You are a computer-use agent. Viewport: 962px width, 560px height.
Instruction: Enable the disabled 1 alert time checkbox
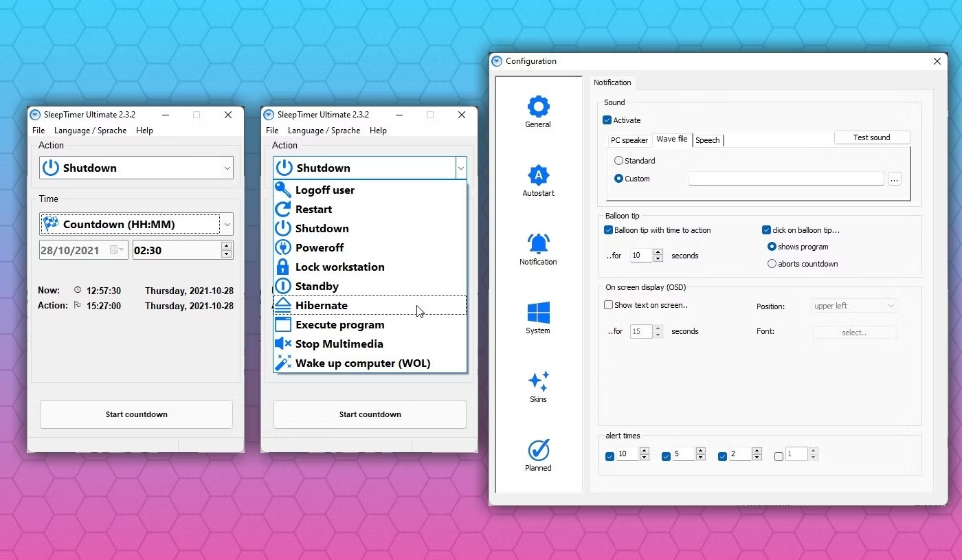779,456
